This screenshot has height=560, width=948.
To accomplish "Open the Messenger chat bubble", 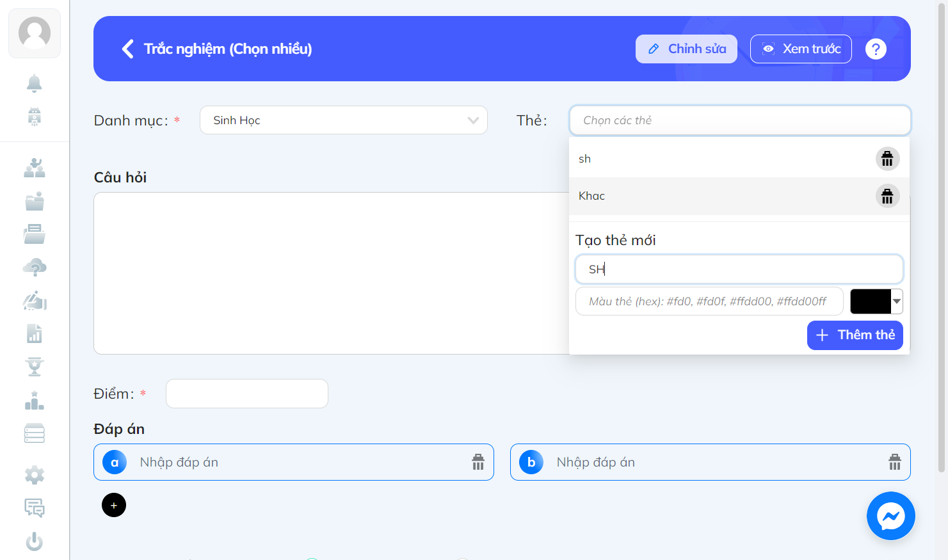I will [x=891, y=516].
